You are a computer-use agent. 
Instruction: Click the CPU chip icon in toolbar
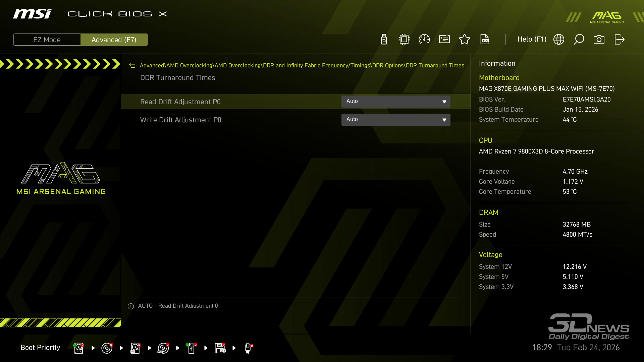coord(404,40)
